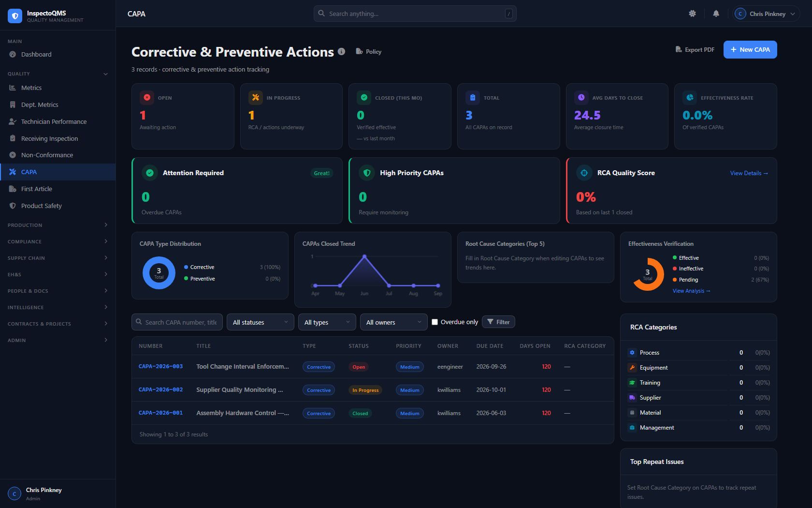
Task: Click the Open stat card icon
Action: pyautogui.click(x=147, y=97)
